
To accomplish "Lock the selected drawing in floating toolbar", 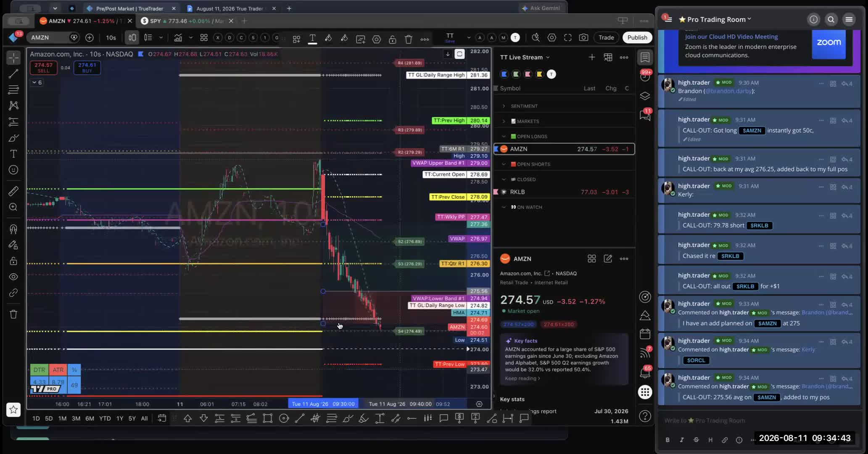I will [392, 39].
